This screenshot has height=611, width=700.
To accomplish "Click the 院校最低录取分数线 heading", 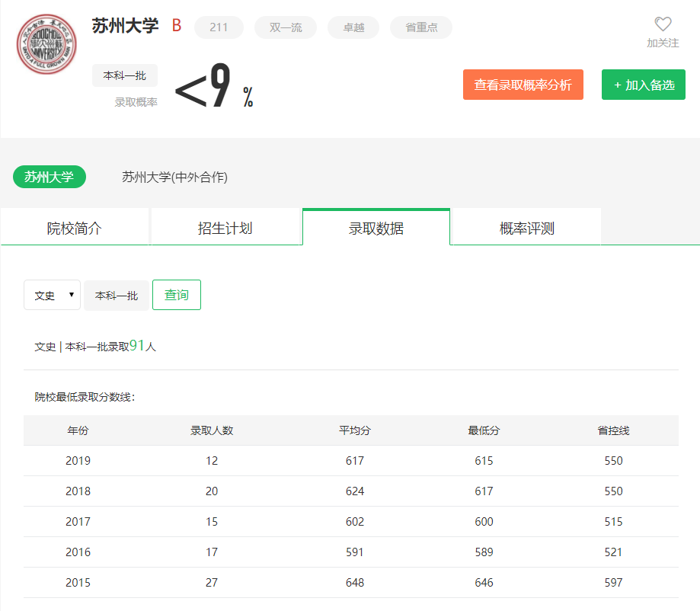I will click(x=85, y=397).
